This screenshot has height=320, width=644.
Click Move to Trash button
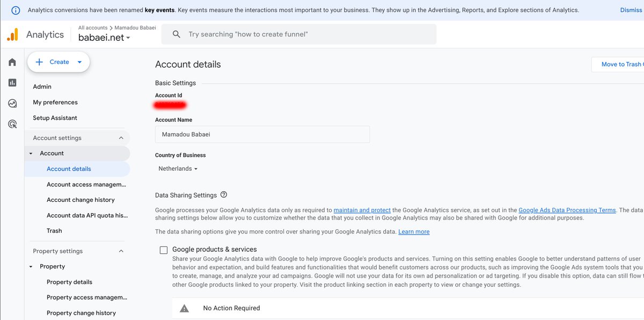[618, 64]
